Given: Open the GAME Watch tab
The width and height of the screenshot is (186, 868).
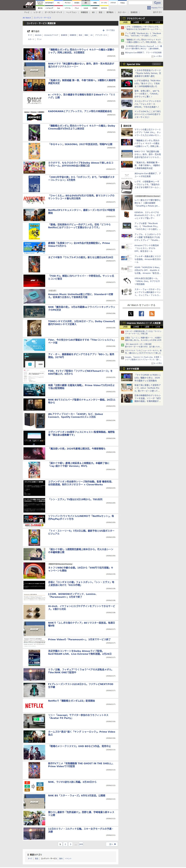Looking at the screenshot, I should [x=86, y=8].
